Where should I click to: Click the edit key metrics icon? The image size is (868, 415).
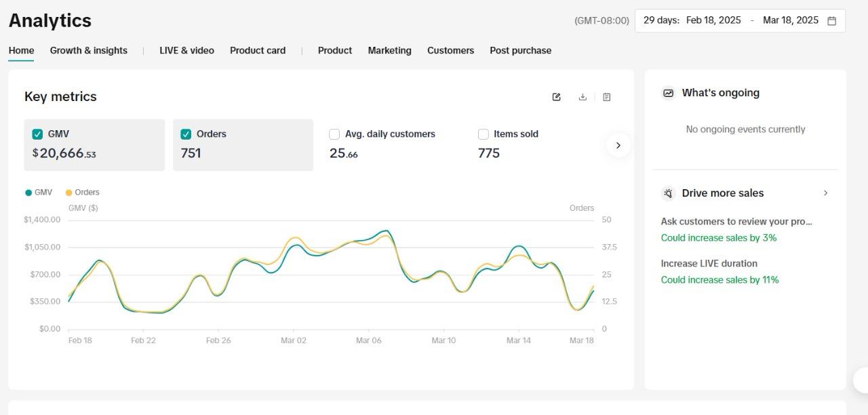point(556,97)
